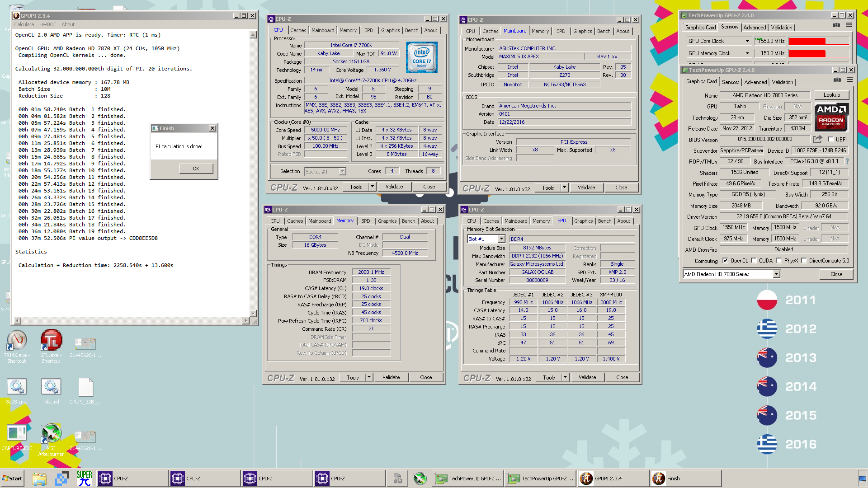Viewport: 868px width, 488px height.
Task: Click the top 21440626-1 image file on the desktop
Action: point(85,347)
